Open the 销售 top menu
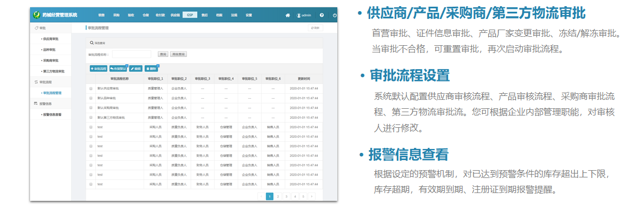The image size is (644, 212). point(101,15)
